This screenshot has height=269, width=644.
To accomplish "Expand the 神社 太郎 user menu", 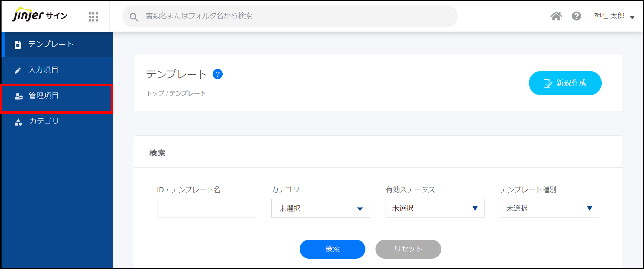I will (614, 16).
